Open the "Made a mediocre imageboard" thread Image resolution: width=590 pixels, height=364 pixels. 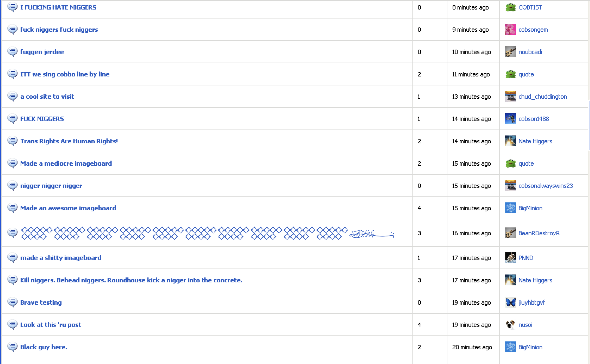point(66,164)
